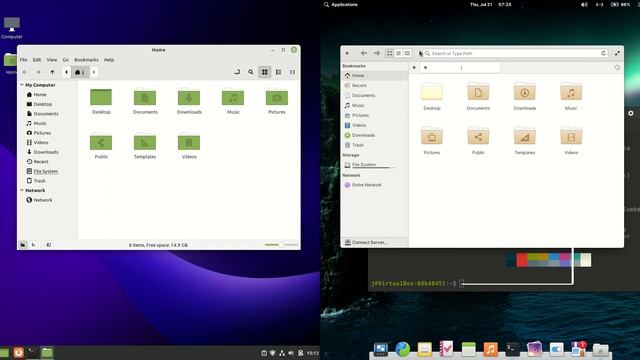Select the green Downloads folder in Nemo
Viewport: 640px width, 360px height.
[x=189, y=101]
